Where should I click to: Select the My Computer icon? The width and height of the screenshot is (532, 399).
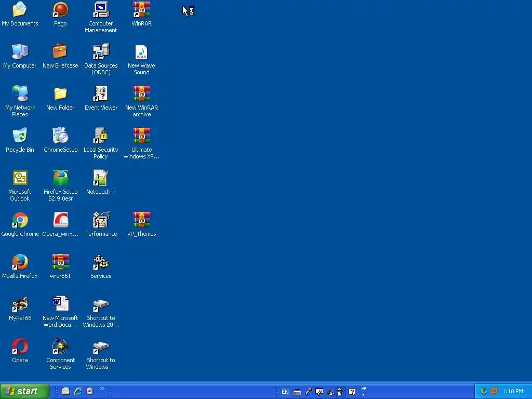point(20,56)
